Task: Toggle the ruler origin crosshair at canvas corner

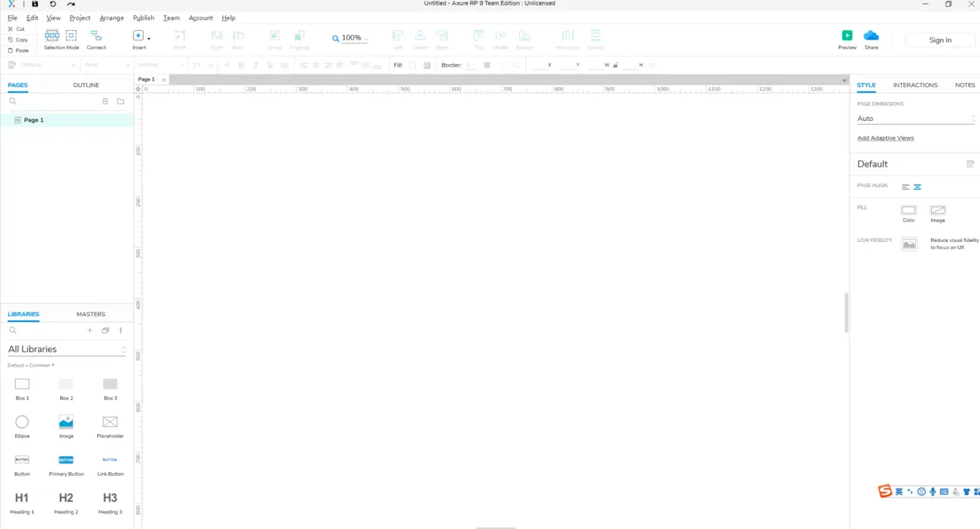Action: pyautogui.click(x=138, y=89)
